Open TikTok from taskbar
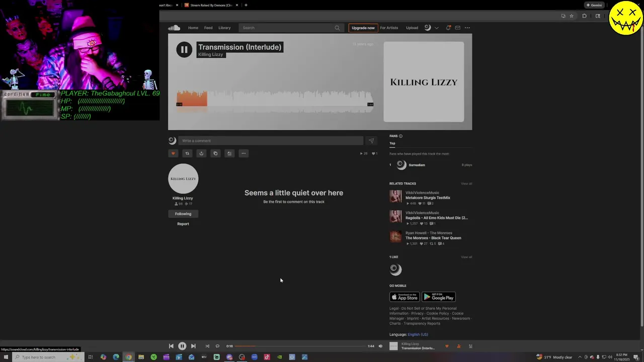This screenshot has height=362, width=644. click(x=267, y=357)
